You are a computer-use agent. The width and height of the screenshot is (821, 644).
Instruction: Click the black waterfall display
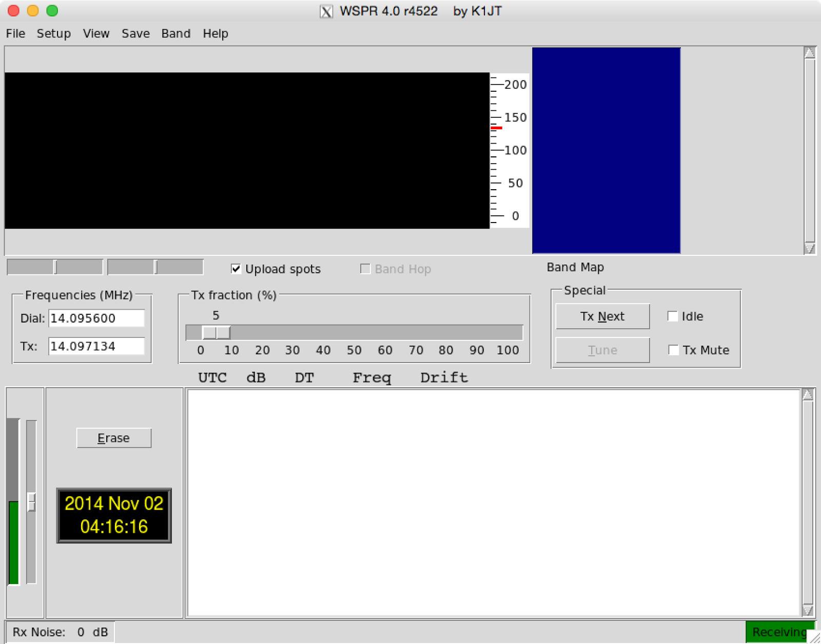[x=247, y=150]
